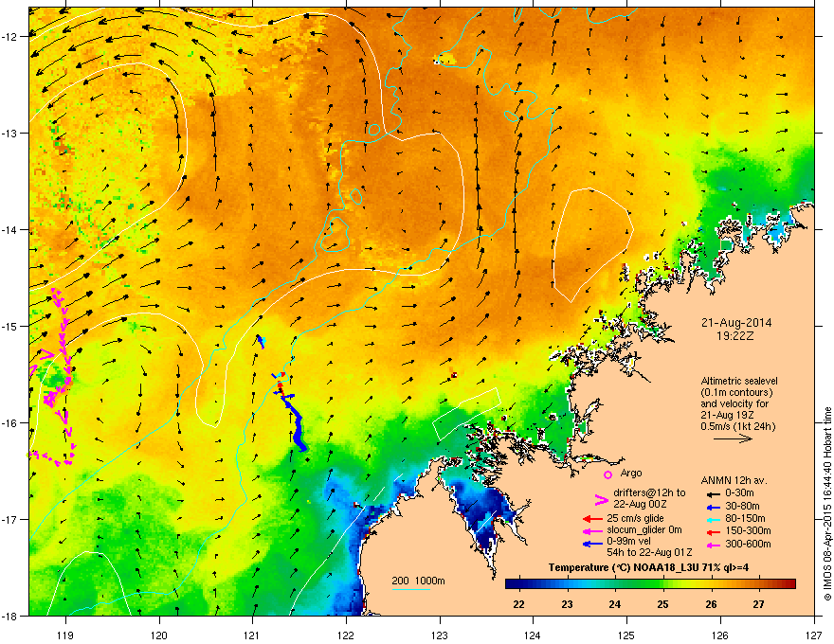The width and height of the screenshot is (834, 644).
Task: Click the magenta arrow beside 'slocum_glider 0m'
Action: tap(592, 530)
